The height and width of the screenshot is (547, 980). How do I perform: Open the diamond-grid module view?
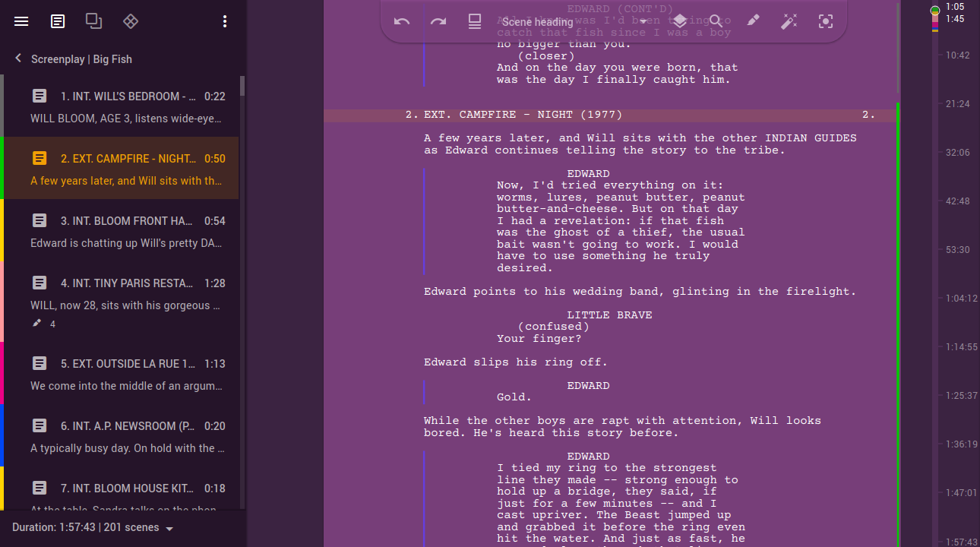(x=131, y=21)
